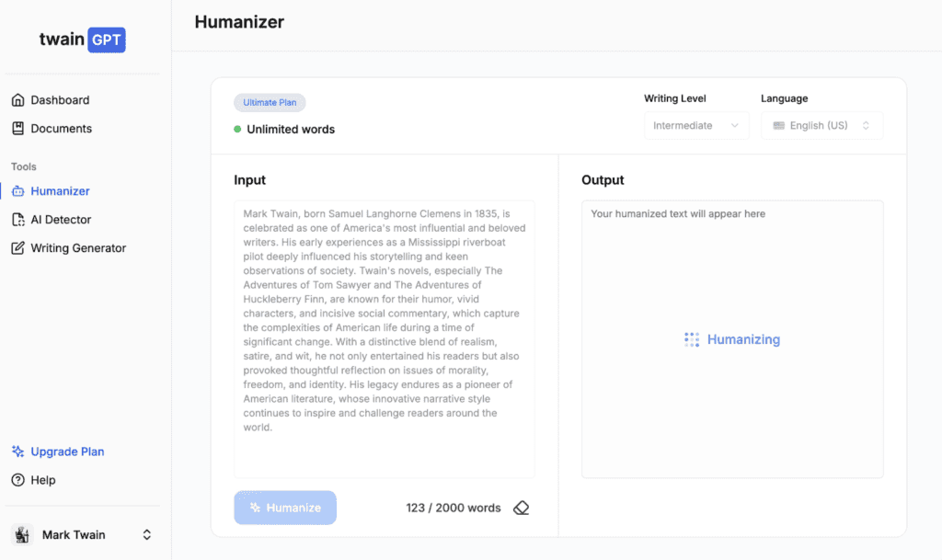This screenshot has height=560, width=942.
Task: Click the Help question mark icon
Action: click(x=17, y=480)
